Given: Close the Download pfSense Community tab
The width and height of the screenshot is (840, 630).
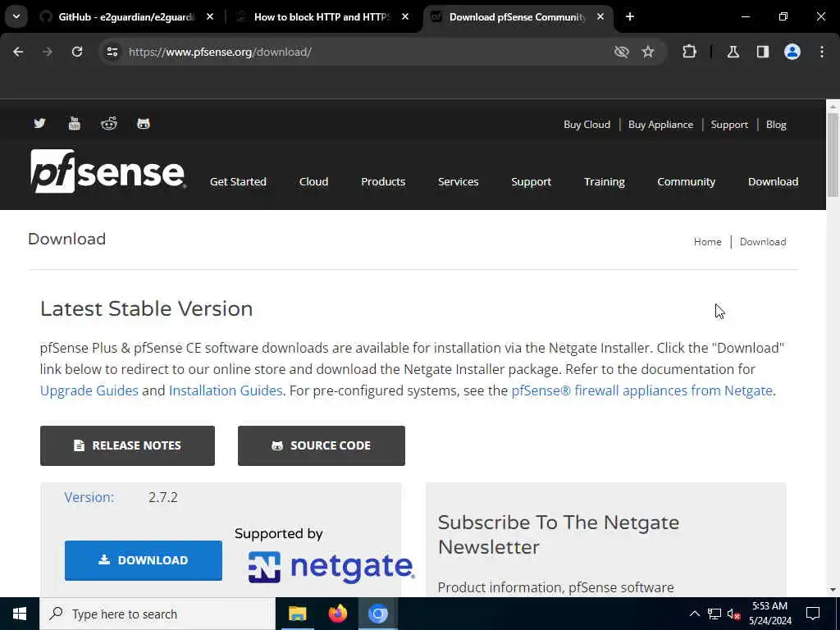Looking at the screenshot, I should point(600,16).
